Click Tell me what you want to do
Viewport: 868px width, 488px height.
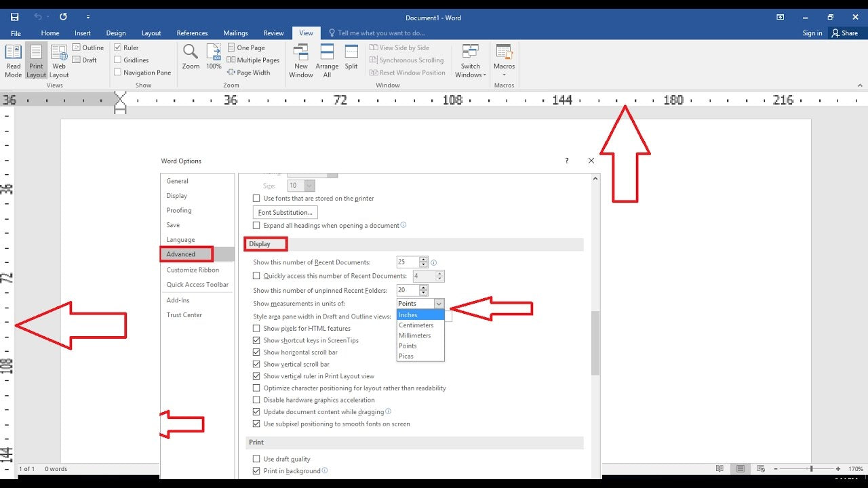click(x=376, y=33)
